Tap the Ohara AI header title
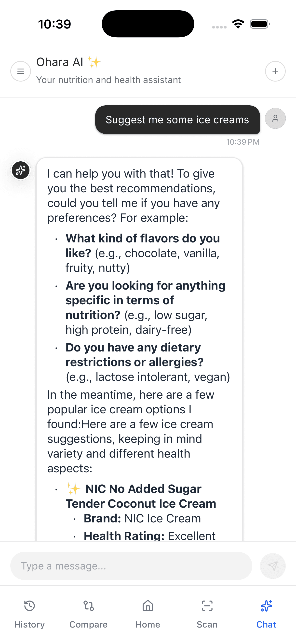This screenshot has width=296, height=644. point(60,62)
